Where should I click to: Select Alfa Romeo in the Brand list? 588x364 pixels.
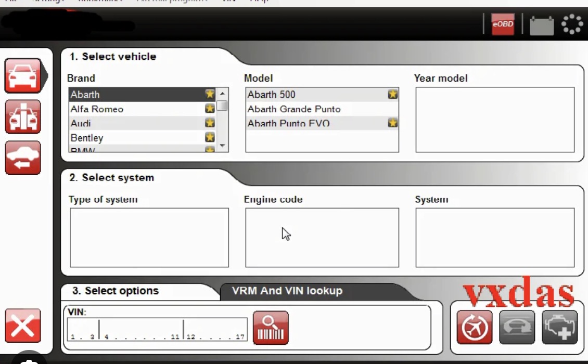(143, 109)
